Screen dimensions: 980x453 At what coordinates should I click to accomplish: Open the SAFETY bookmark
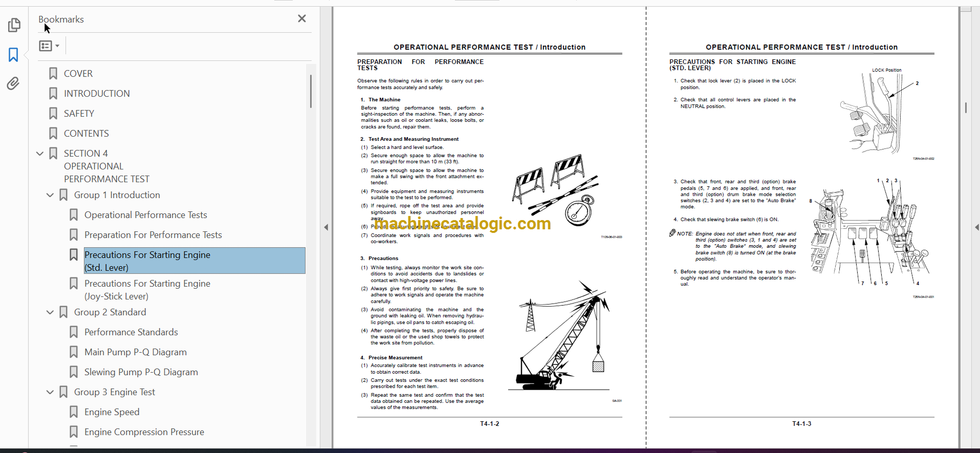click(79, 114)
